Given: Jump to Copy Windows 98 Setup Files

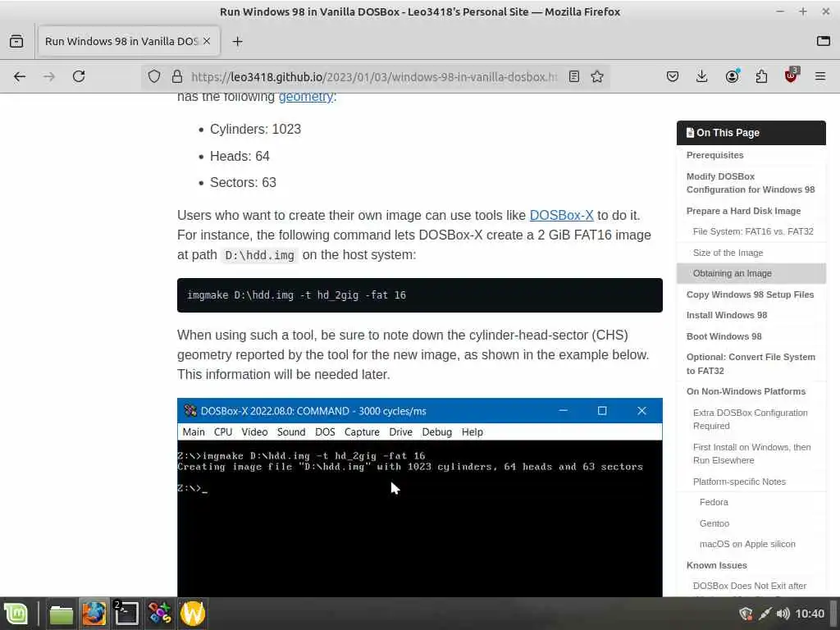Looking at the screenshot, I should click(x=750, y=294).
